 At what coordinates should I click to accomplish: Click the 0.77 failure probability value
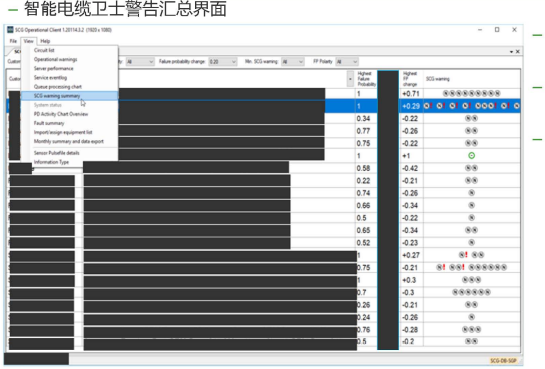363,131
